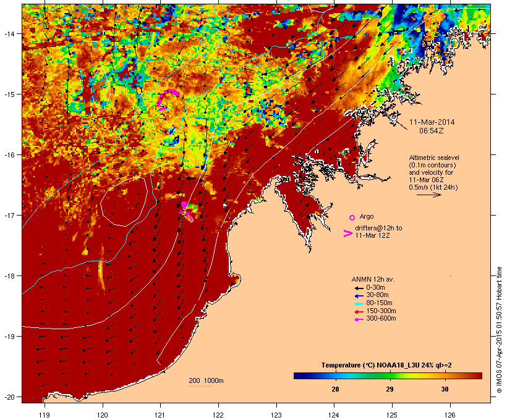Click the Temperature NOAA18_L3U colorbar title

(x=386, y=366)
